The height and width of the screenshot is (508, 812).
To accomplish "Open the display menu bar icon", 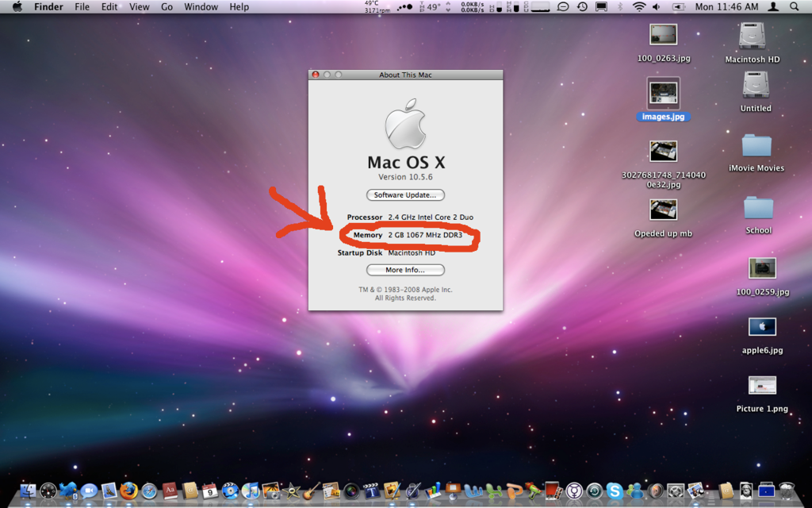I will tap(601, 6).
